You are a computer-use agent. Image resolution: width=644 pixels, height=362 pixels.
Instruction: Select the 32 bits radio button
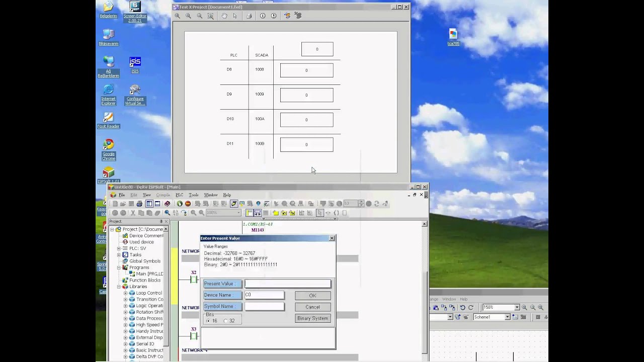pos(225,321)
